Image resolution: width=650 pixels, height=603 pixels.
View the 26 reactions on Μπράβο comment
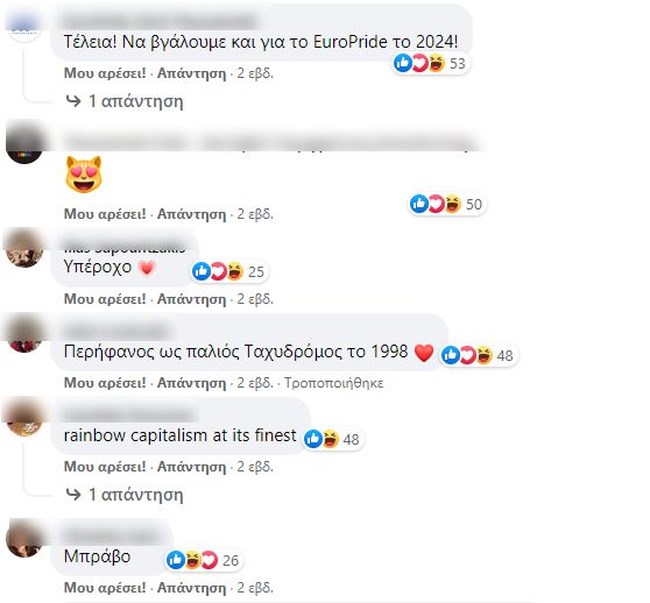click(x=204, y=560)
